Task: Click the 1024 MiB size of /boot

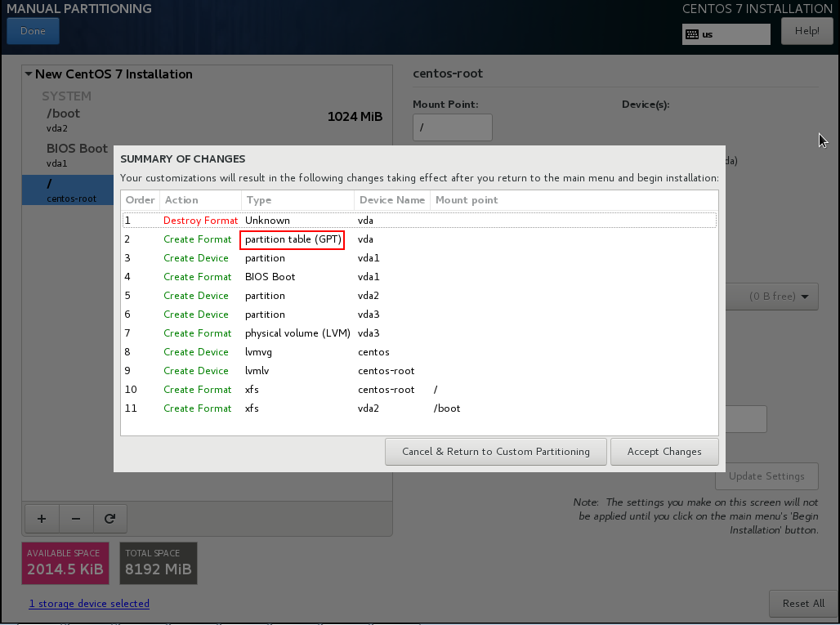Action: point(355,117)
